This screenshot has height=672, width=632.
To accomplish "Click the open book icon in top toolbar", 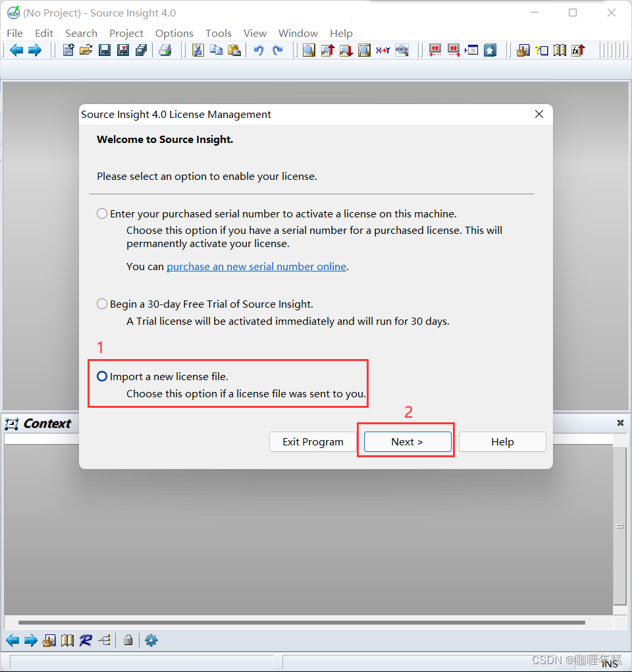I will click(x=560, y=50).
